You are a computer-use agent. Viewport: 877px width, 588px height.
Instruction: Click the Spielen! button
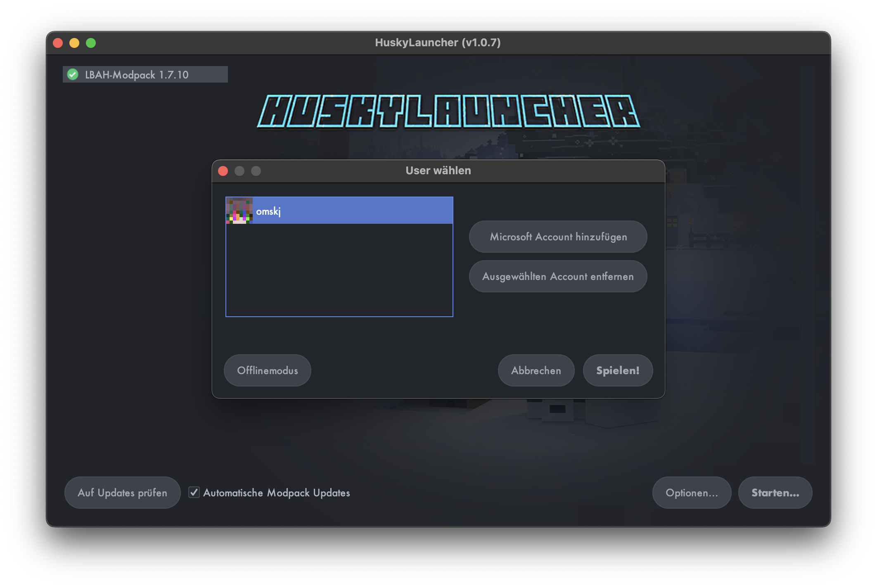click(x=618, y=370)
